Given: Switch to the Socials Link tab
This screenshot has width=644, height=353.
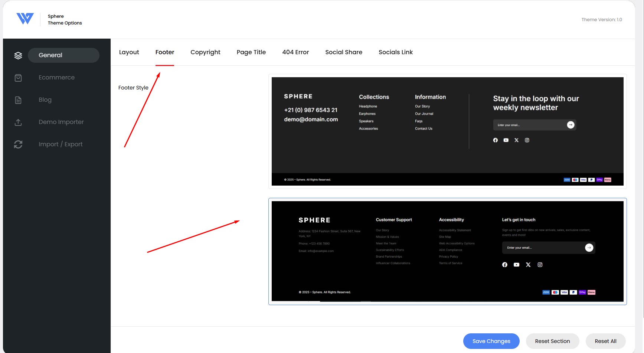Looking at the screenshot, I should tap(396, 52).
